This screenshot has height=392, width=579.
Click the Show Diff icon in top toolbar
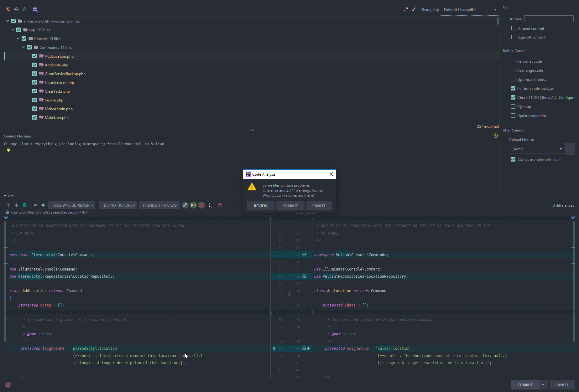(8, 9)
